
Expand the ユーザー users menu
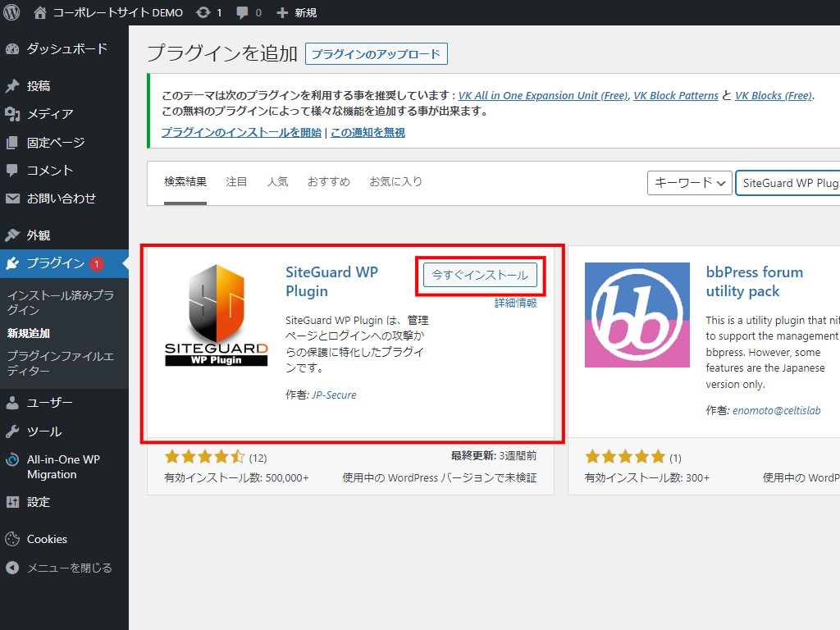coord(49,403)
